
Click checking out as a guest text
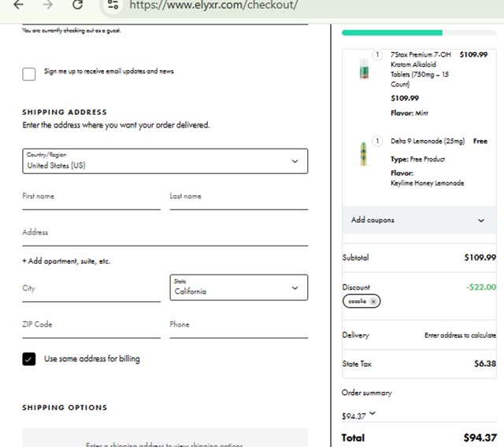(72, 31)
